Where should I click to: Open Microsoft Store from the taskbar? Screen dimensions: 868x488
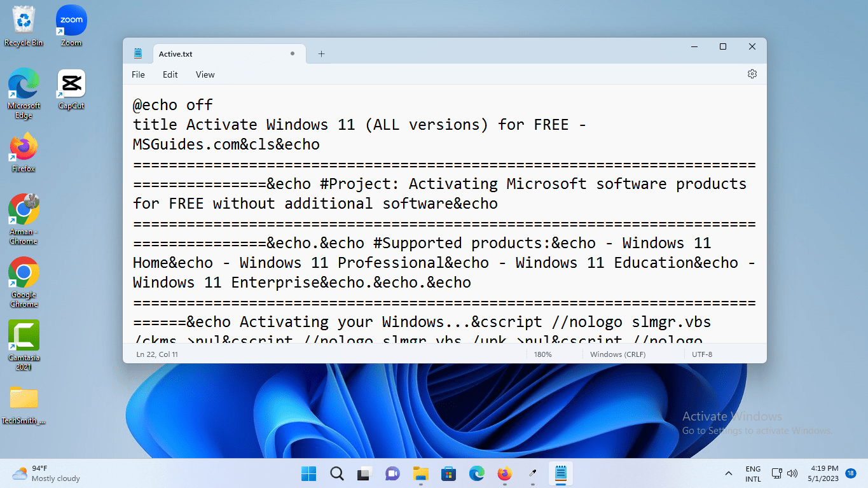449,473
